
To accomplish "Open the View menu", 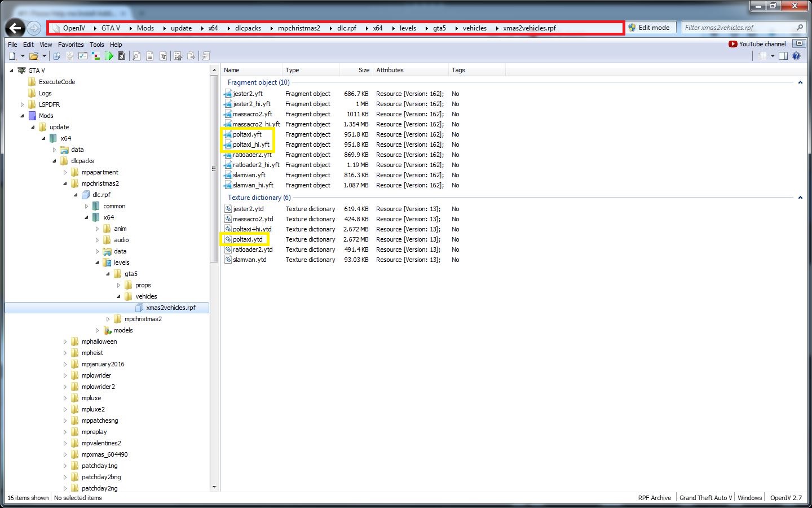I will click(46, 45).
